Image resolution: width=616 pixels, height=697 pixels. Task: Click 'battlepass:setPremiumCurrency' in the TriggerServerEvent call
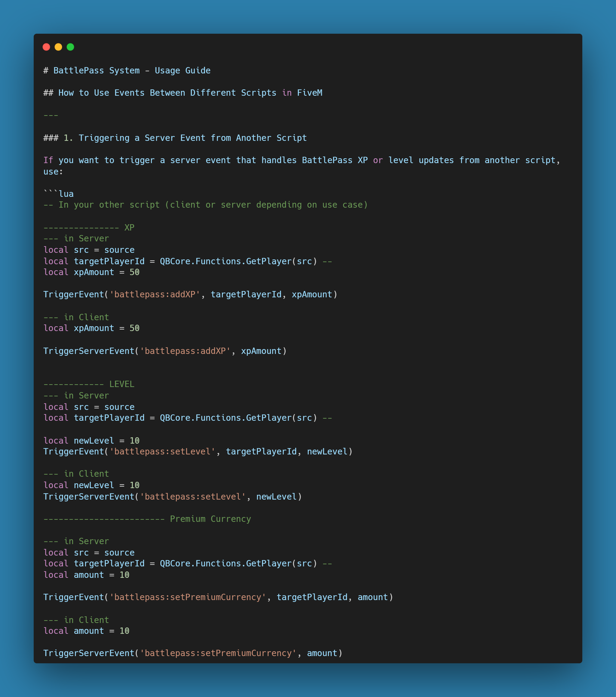click(218, 653)
